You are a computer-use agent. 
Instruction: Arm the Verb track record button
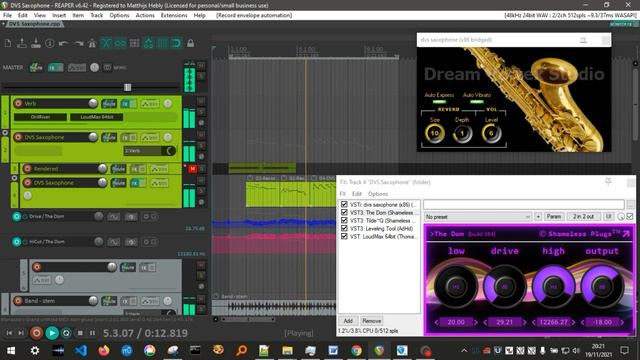point(18,104)
